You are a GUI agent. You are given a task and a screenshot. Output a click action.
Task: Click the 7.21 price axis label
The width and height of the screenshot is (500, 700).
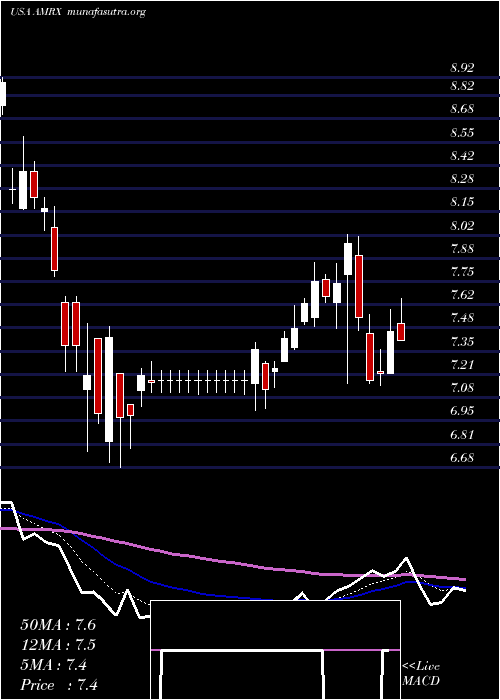coord(462,366)
